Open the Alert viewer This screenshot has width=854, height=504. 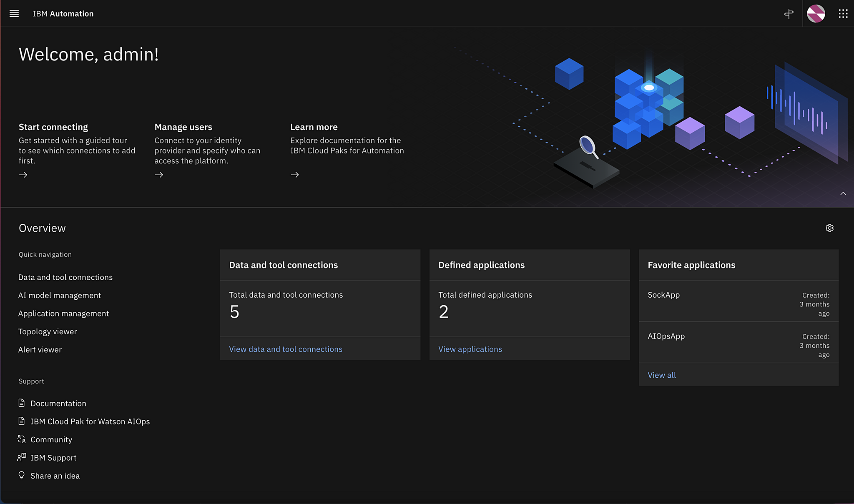click(40, 350)
